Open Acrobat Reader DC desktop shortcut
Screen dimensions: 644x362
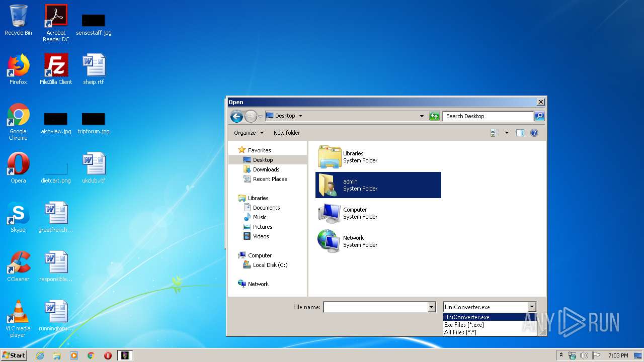point(56,23)
